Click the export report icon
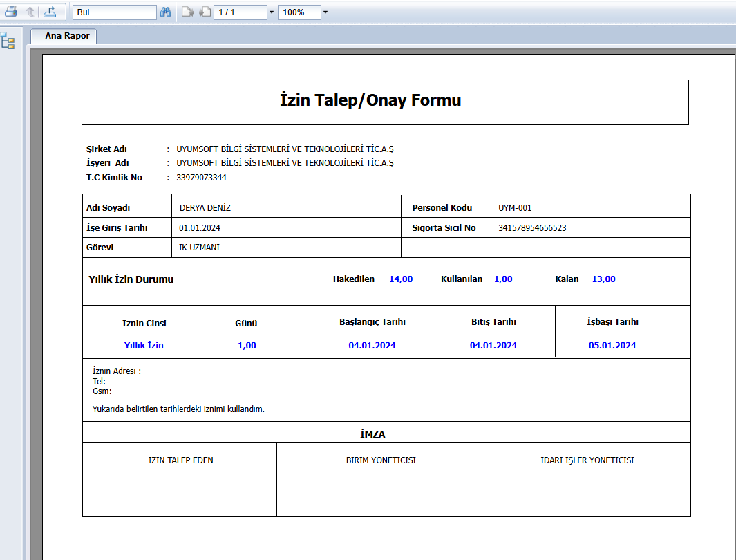 click(x=50, y=11)
